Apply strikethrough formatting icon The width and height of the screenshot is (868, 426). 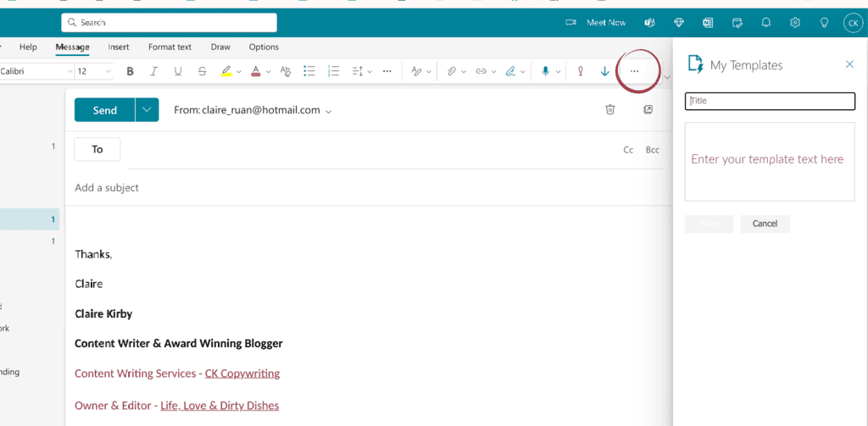[x=202, y=71]
